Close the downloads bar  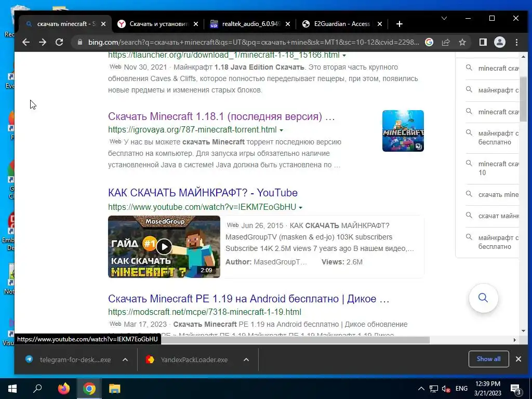click(518, 359)
